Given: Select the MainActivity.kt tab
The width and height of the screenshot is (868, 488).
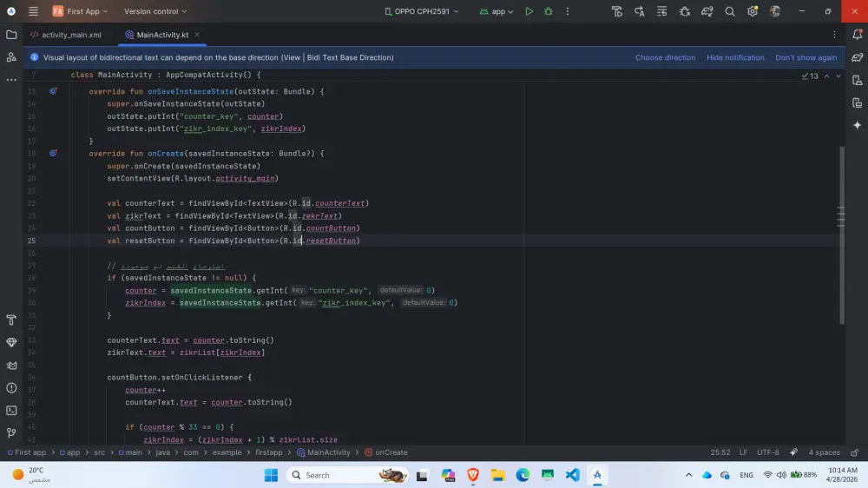Looking at the screenshot, I should click(161, 35).
